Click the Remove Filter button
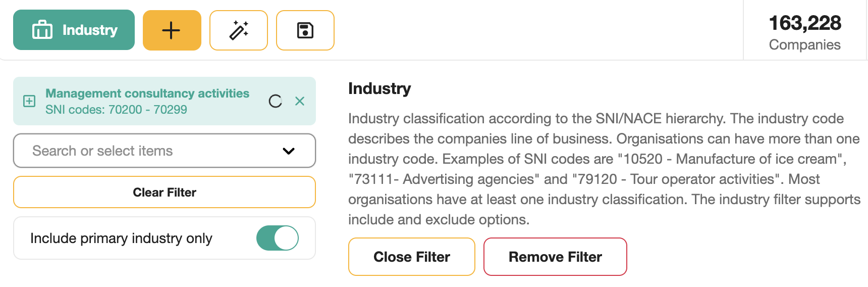The width and height of the screenshot is (868, 287). coord(555,257)
